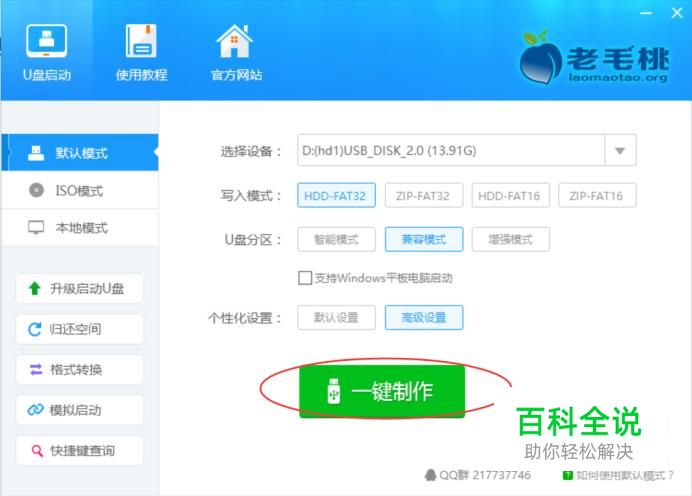692x496 pixels.
Task: Choose 智能模式 partition option
Action: coord(336,239)
